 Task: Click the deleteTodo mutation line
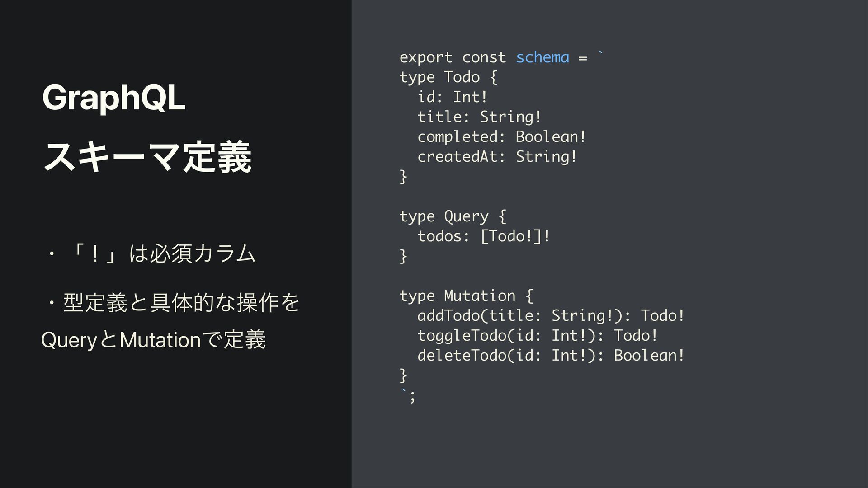(x=550, y=356)
